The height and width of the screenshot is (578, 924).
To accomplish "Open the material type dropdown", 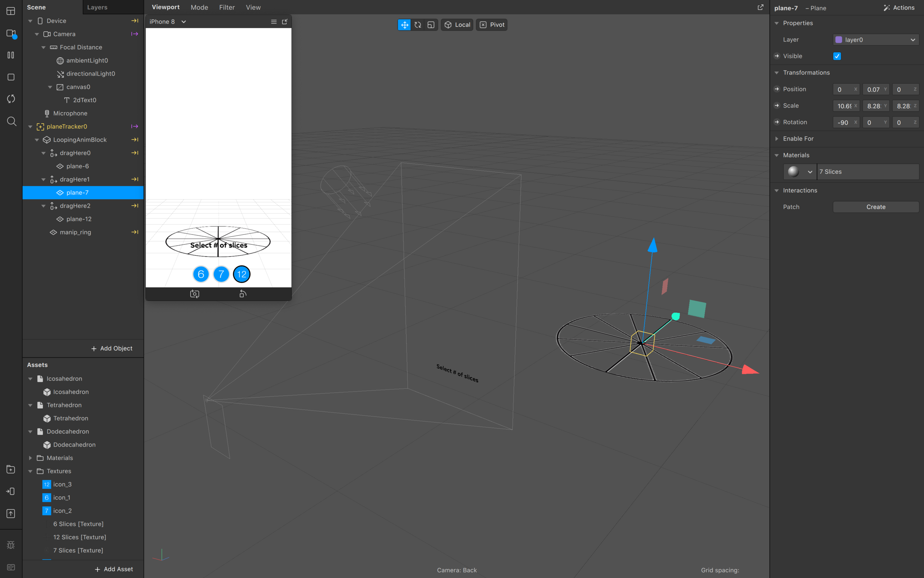I will 810,172.
